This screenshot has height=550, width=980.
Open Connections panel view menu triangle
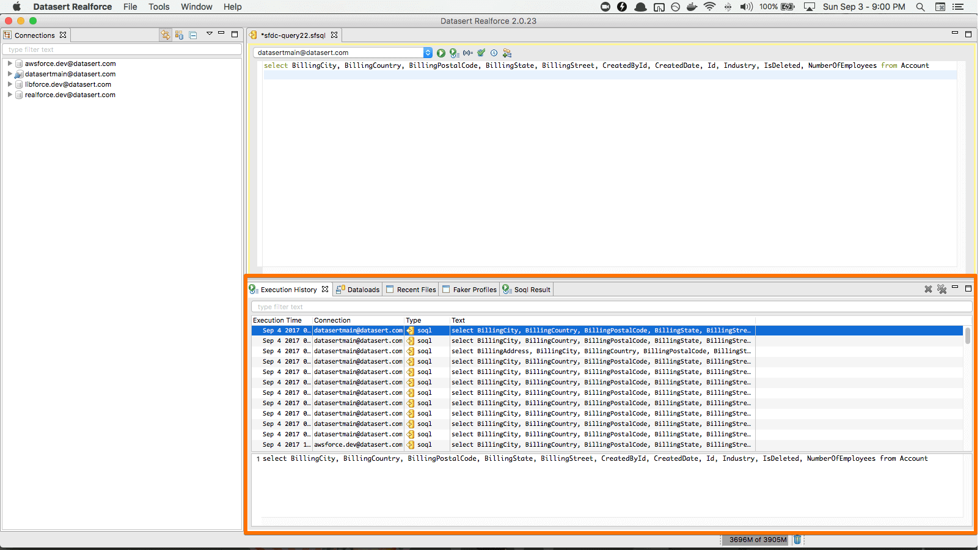click(209, 34)
